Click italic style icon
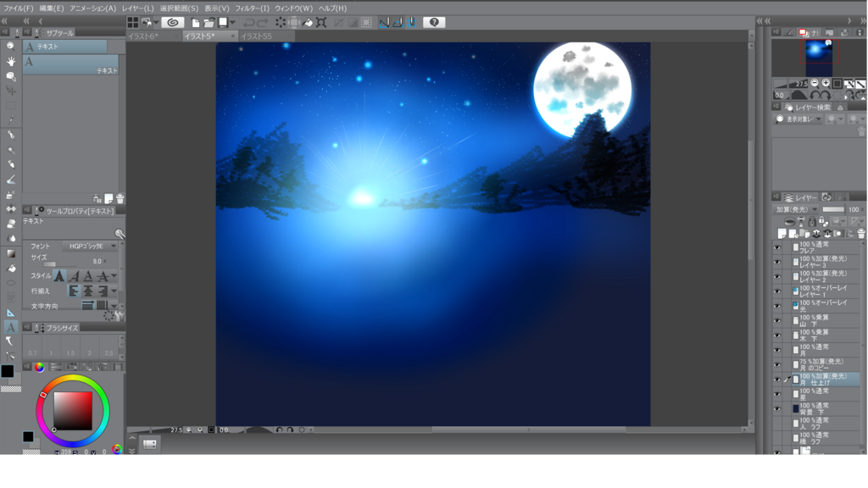The width and height of the screenshot is (868, 488). coord(75,275)
